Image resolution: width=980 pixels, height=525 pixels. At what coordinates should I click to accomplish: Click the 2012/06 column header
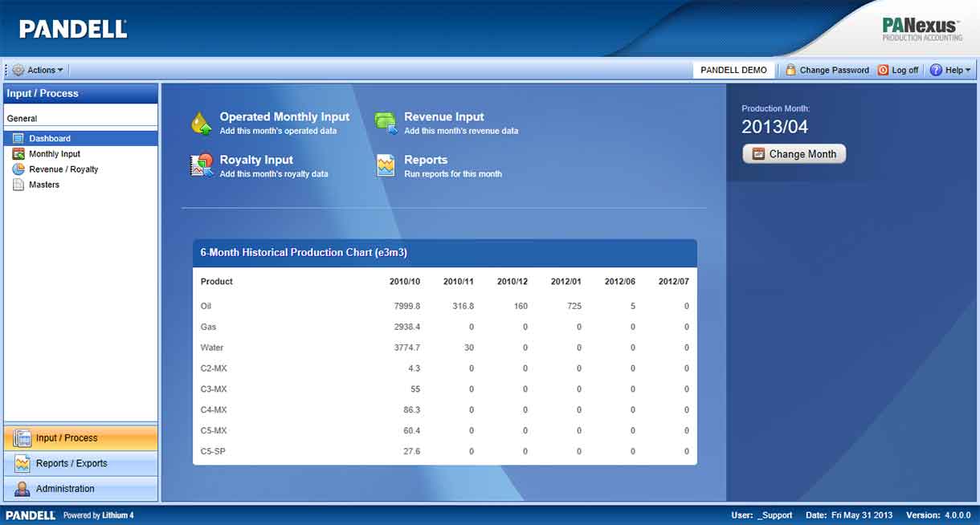pyautogui.click(x=620, y=282)
